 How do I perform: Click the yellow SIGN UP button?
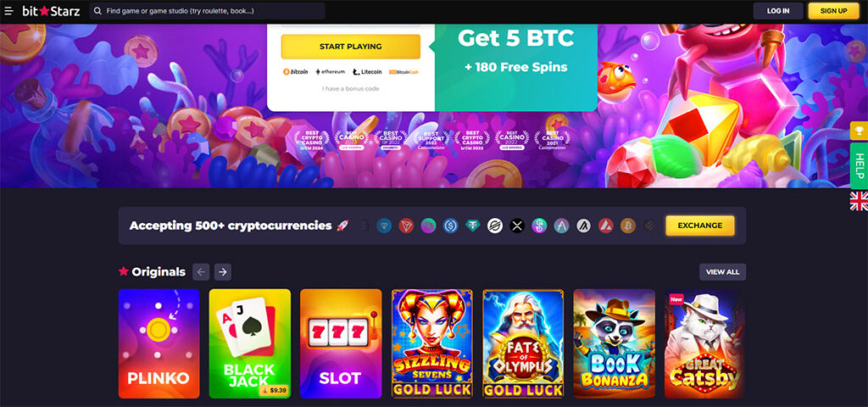pyautogui.click(x=833, y=11)
